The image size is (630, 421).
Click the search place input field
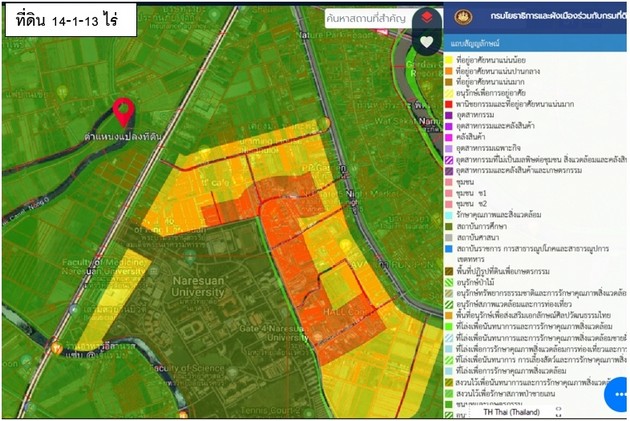366,18
